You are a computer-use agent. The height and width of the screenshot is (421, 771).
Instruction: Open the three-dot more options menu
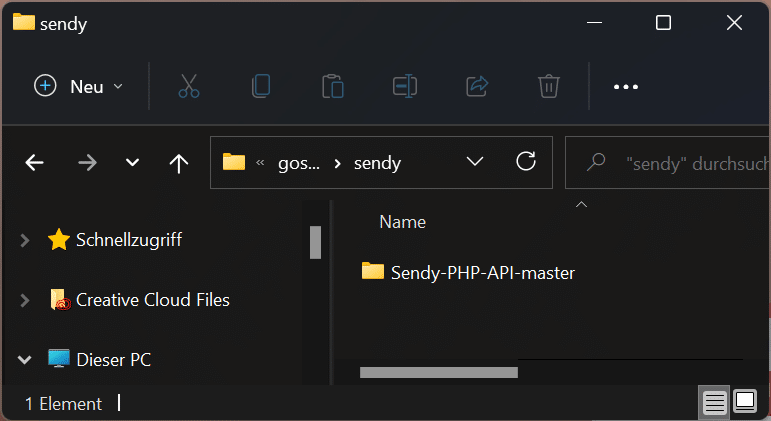tap(626, 87)
